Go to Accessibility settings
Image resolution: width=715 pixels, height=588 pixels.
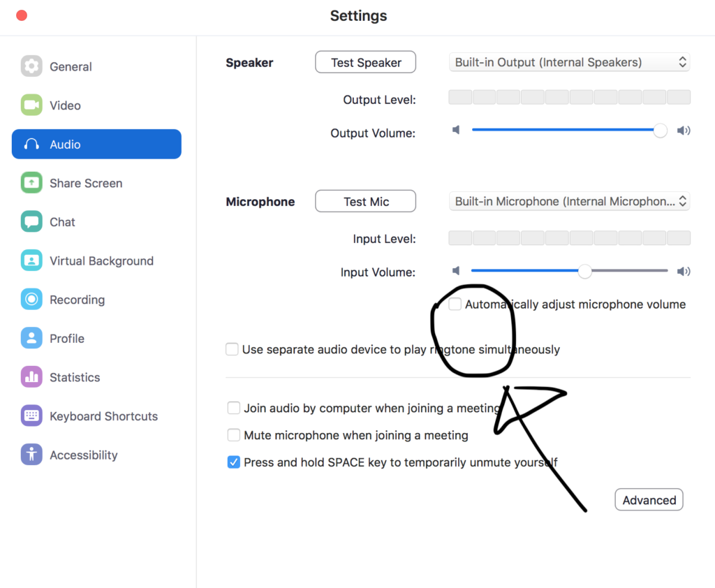coord(96,455)
